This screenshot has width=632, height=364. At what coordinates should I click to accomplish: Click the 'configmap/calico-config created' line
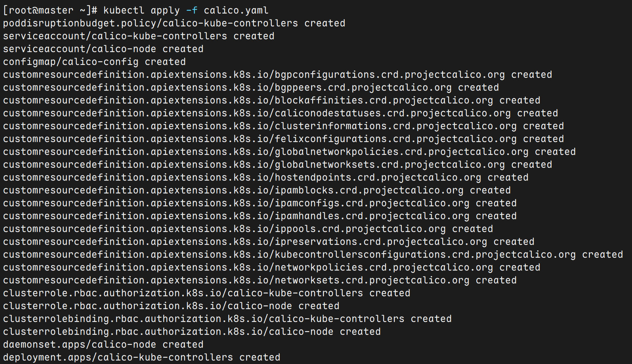(x=94, y=62)
